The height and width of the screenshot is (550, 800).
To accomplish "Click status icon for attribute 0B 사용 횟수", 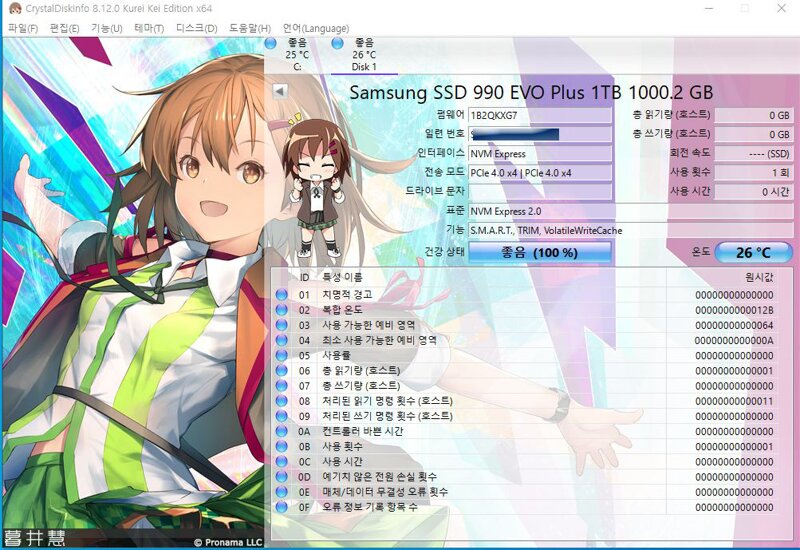I will [281, 446].
